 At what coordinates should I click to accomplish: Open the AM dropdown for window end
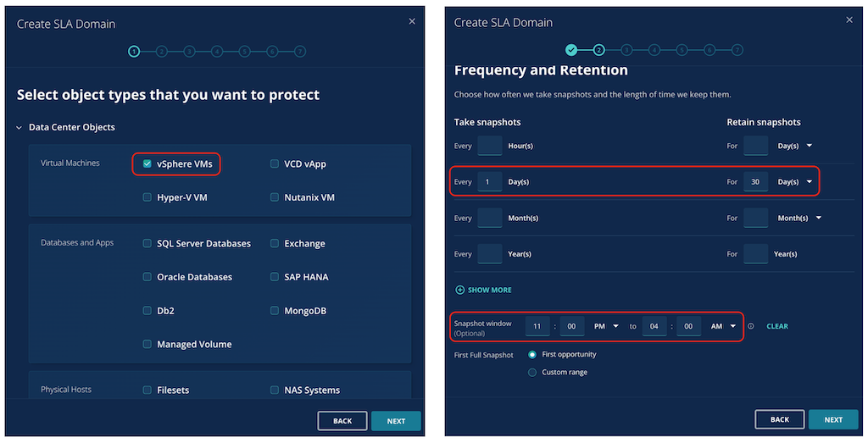tap(723, 326)
